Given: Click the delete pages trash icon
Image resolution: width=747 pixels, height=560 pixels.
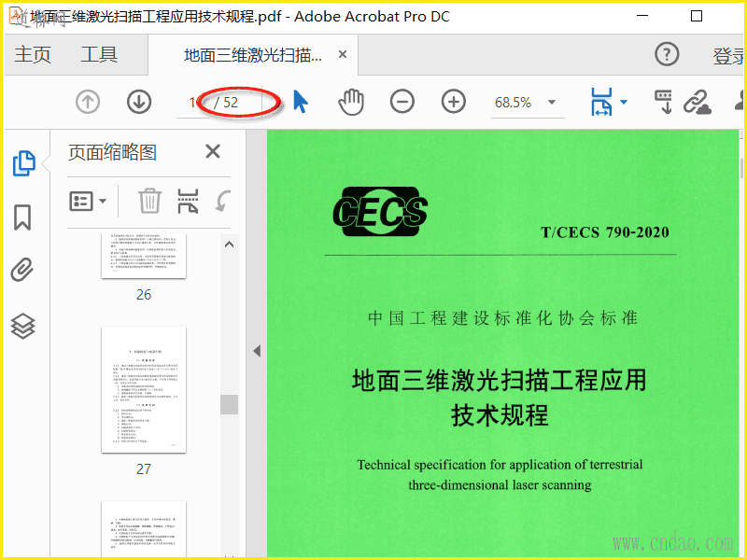Looking at the screenshot, I should (149, 201).
